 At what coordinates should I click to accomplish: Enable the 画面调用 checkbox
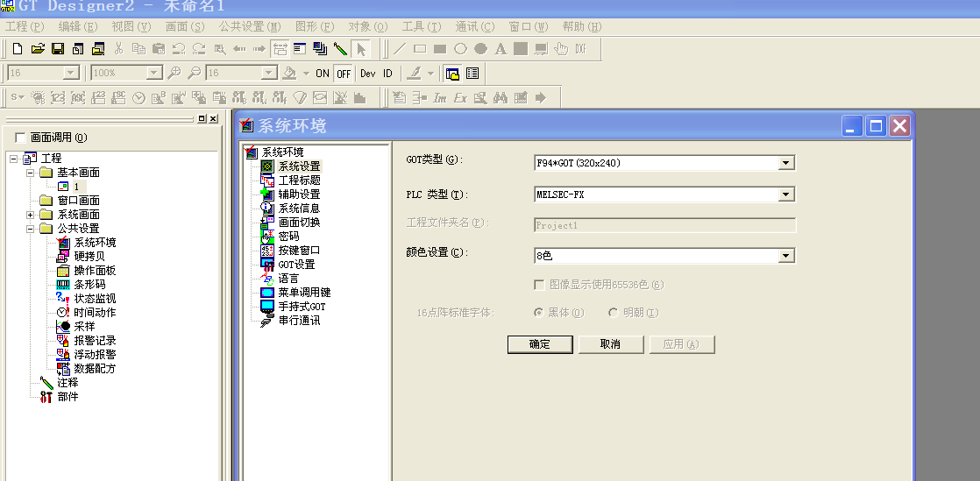pyautogui.click(x=20, y=138)
